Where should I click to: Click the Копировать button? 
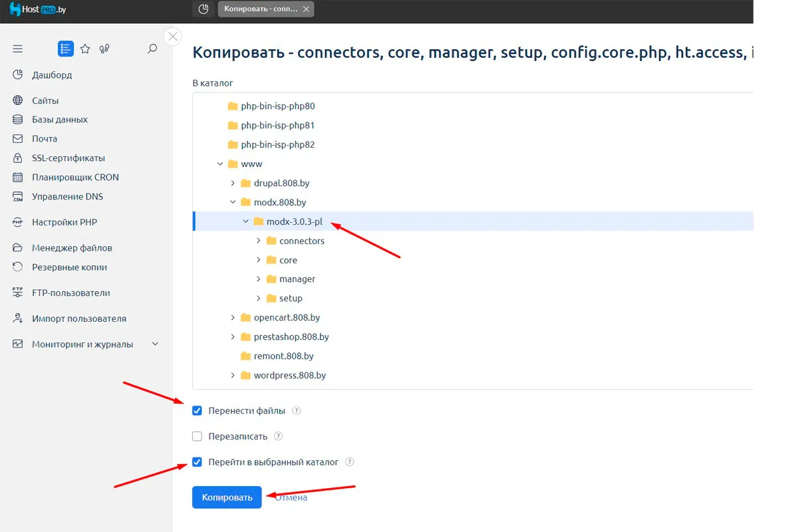coord(227,497)
